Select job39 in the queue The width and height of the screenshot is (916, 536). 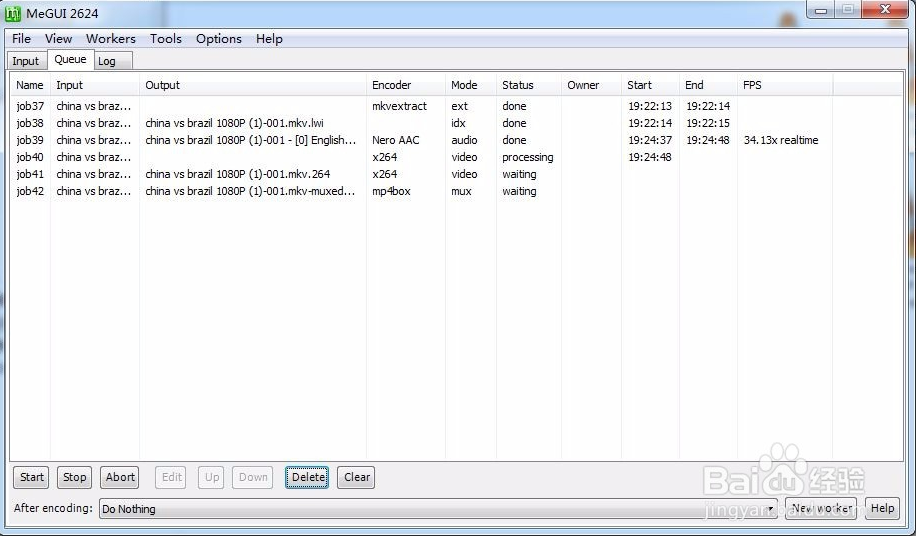pyautogui.click(x=30, y=140)
